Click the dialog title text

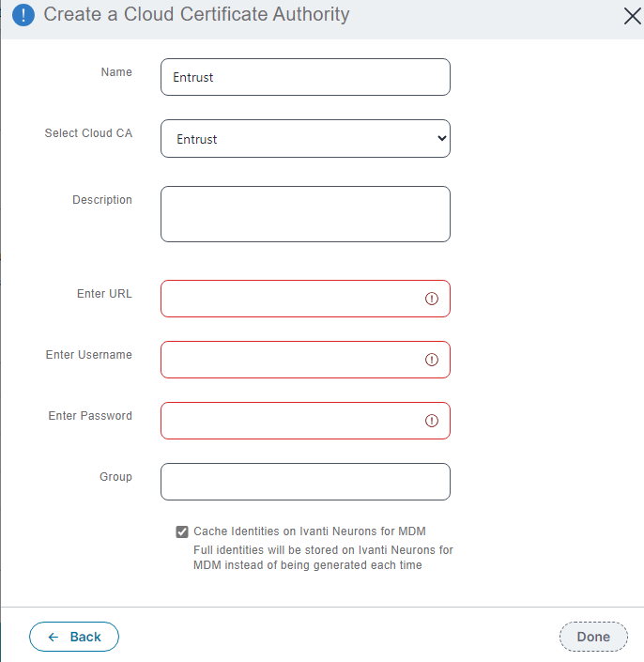tap(196, 15)
